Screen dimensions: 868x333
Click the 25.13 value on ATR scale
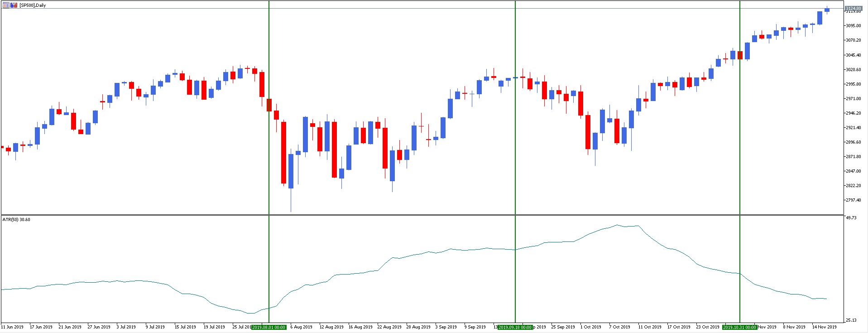pyautogui.click(x=851, y=320)
